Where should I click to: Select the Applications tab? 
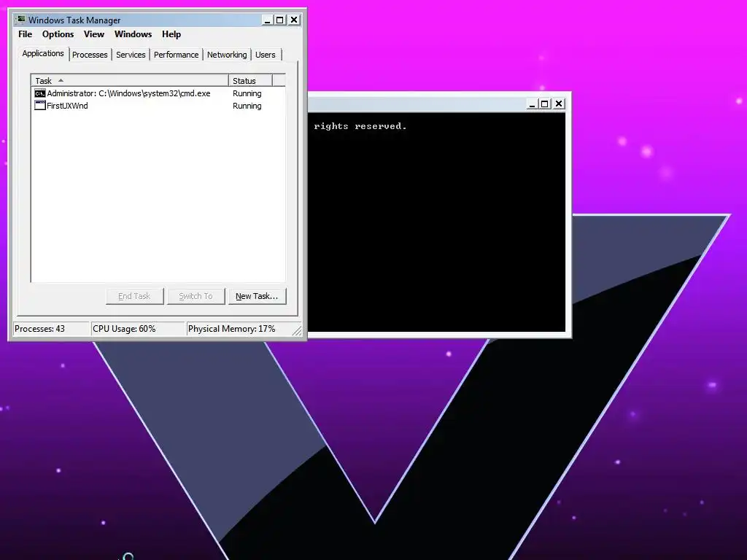coord(43,53)
